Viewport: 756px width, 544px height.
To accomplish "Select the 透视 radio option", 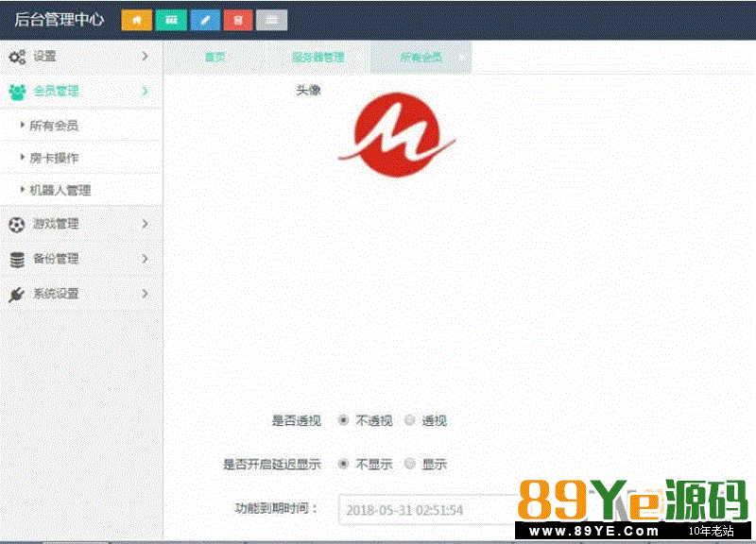I will pos(410,420).
